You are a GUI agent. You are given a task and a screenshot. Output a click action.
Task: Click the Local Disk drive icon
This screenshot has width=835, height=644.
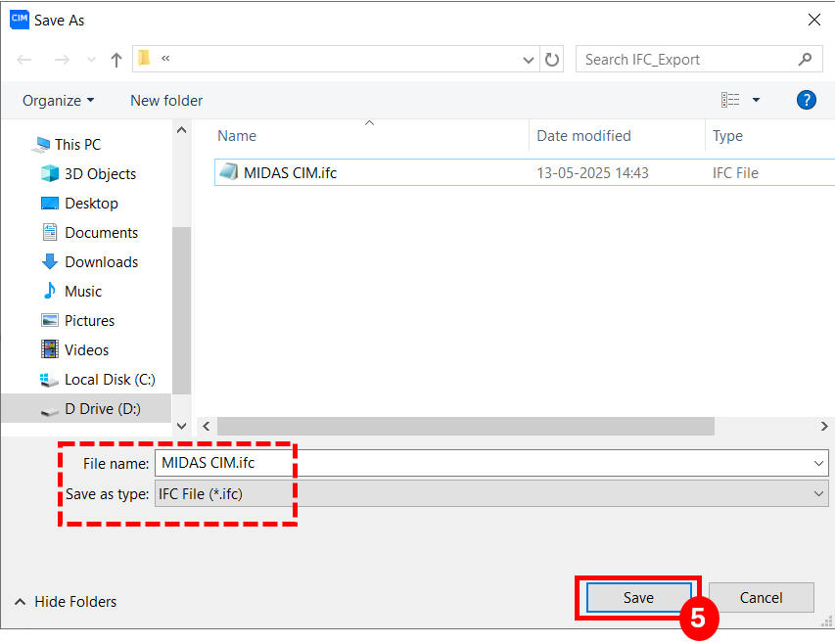[49, 380]
